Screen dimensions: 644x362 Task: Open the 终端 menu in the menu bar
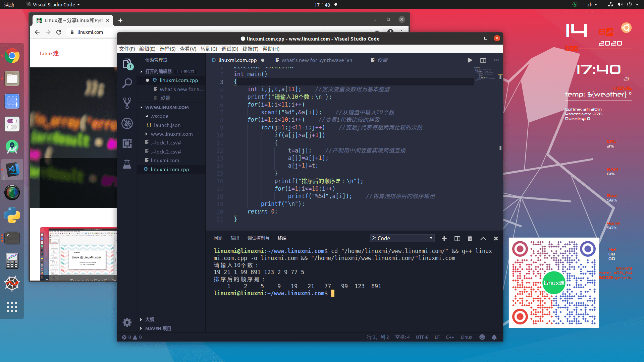click(x=250, y=49)
